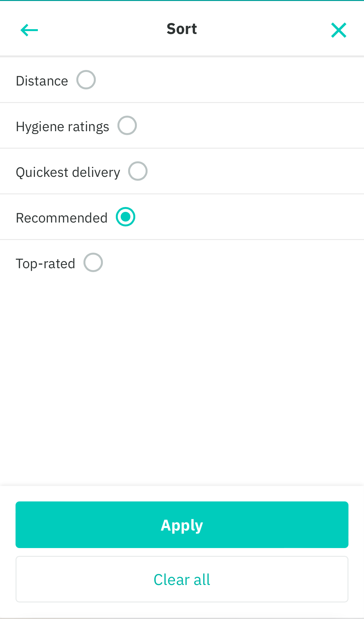Enable sorting by Hygiene ratings
364x619 pixels.
(x=127, y=125)
